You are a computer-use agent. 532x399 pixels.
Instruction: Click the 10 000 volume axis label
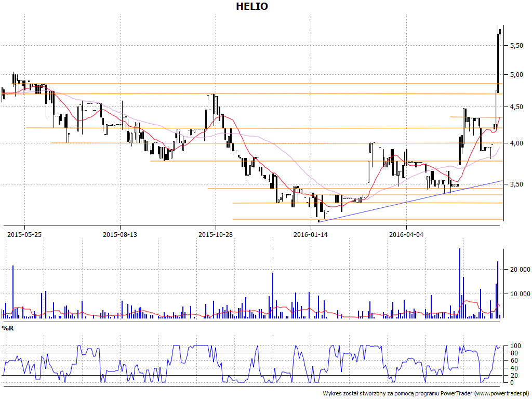click(x=520, y=294)
